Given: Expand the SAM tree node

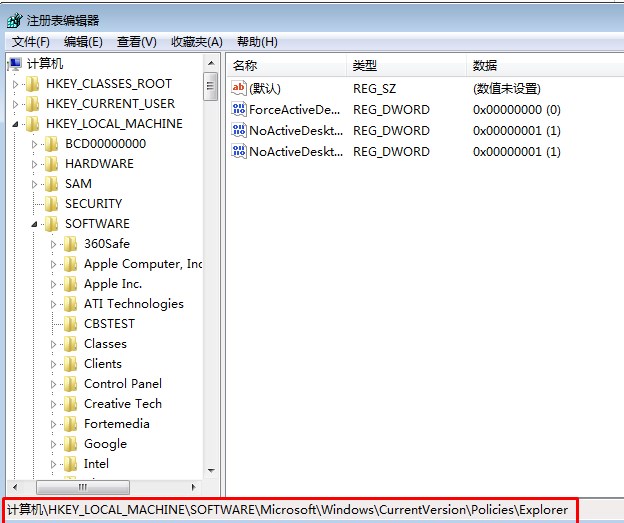Looking at the screenshot, I should pos(34,184).
